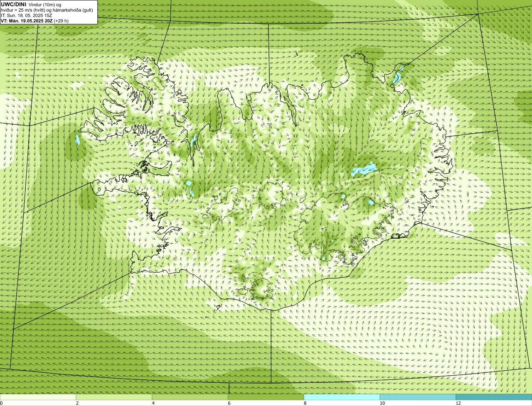This screenshot has width=532, height=406.
Task: Click the turquoise 10–12 legend segment
Action: tap(418, 397)
